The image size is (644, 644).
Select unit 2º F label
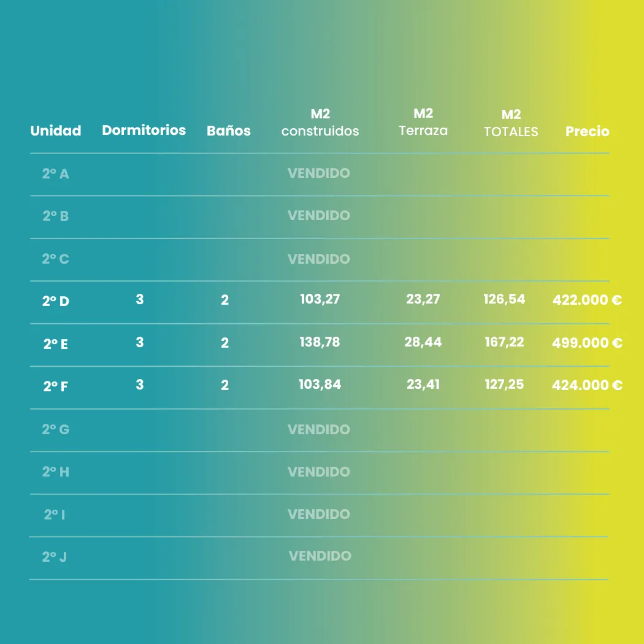(56, 386)
